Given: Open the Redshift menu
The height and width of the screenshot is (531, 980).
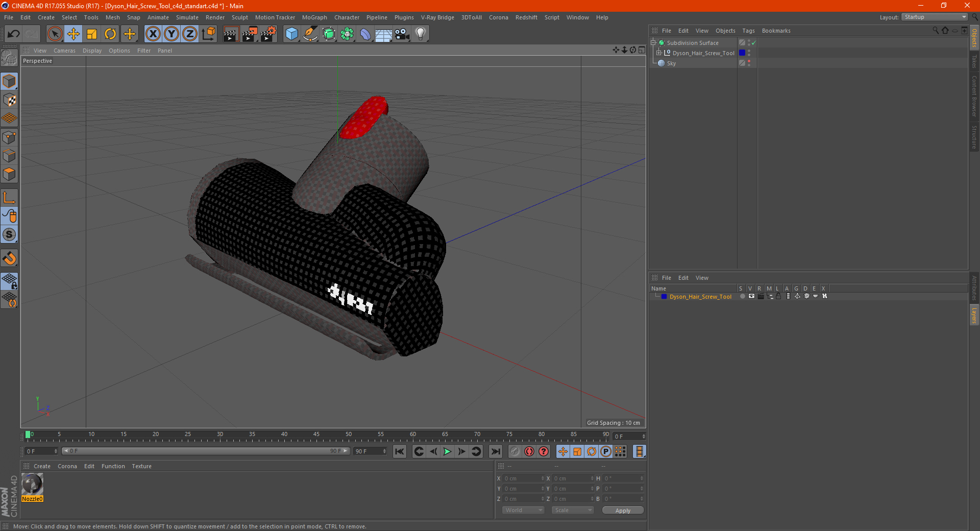Looking at the screenshot, I should coord(526,17).
